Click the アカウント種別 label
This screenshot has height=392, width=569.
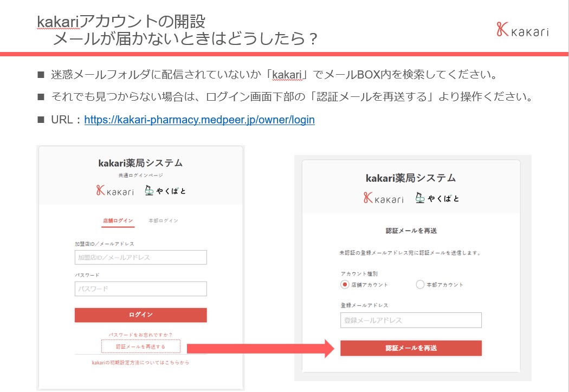click(x=359, y=273)
